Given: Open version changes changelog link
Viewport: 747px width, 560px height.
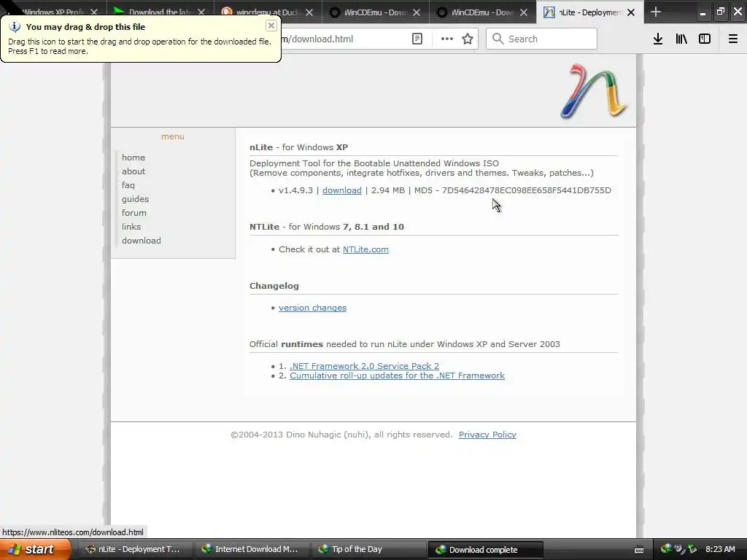Looking at the screenshot, I should tap(312, 308).
